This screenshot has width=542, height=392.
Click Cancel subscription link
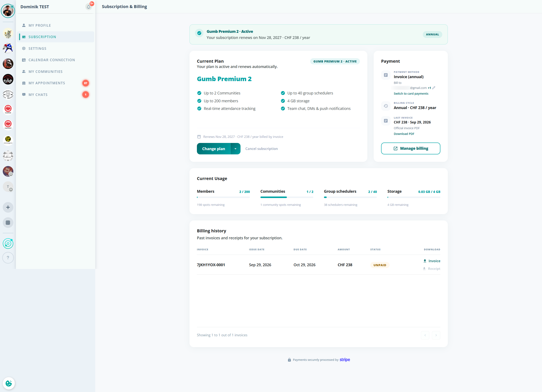pyautogui.click(x=261, y=149)
